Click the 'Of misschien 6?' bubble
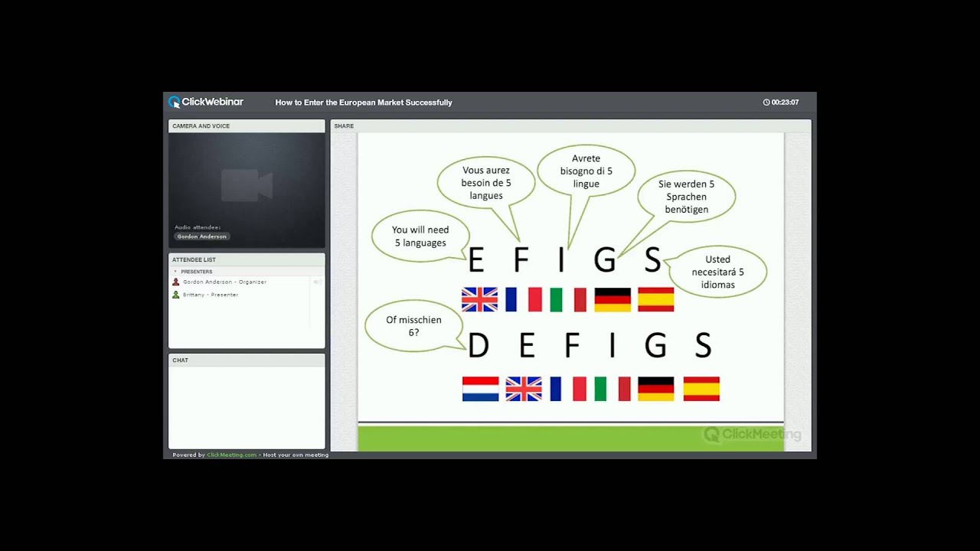The height and width of the screenshot is (551, 980). coord(413,326)
